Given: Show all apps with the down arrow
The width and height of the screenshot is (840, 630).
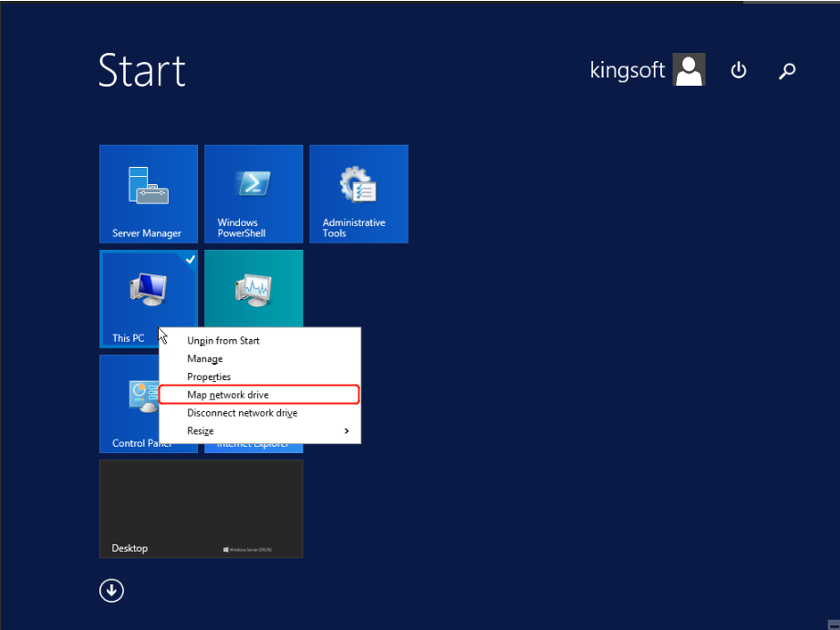Looking at the screenshot, I should pyautogui.click(x=111, y=591).
